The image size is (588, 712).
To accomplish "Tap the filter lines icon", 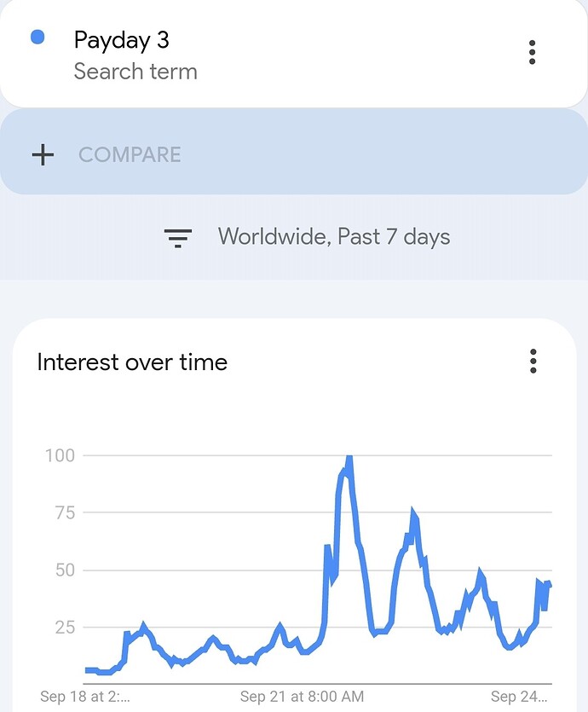I will (x=177, y=238).
